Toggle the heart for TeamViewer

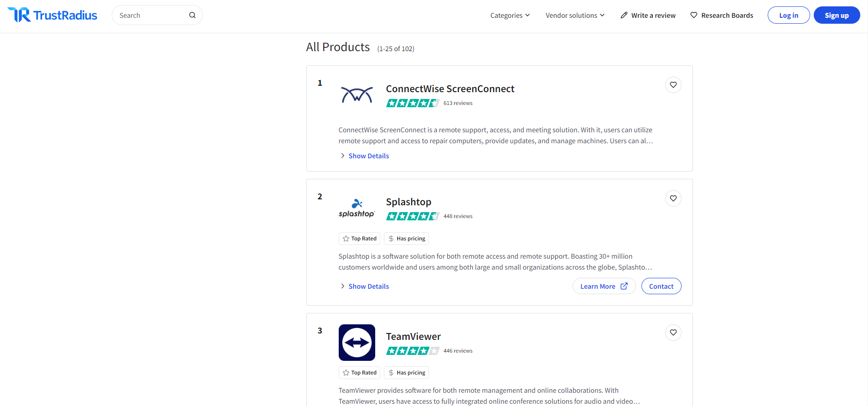pyautogui.click(x=673, y=333)
